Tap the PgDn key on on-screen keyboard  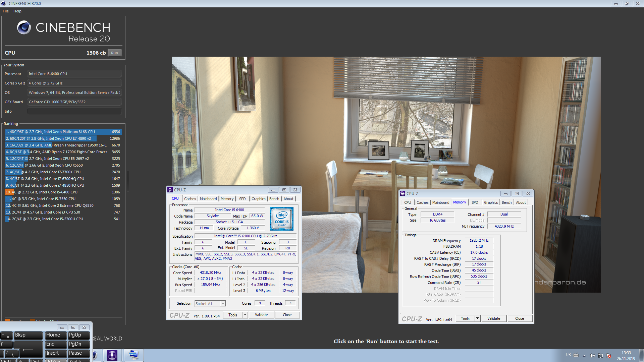(x=78, y=344)
